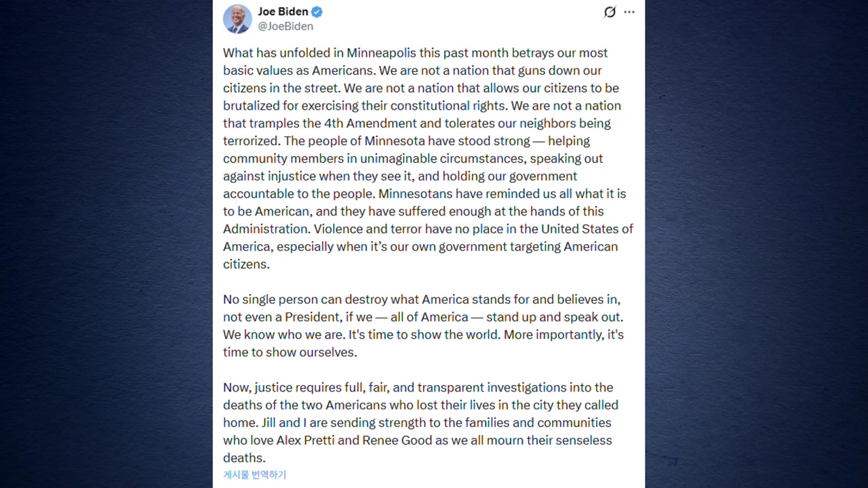Click the paragraph starting "Now, justice requires"
868x488 pixels.
(x=420, y=422)
